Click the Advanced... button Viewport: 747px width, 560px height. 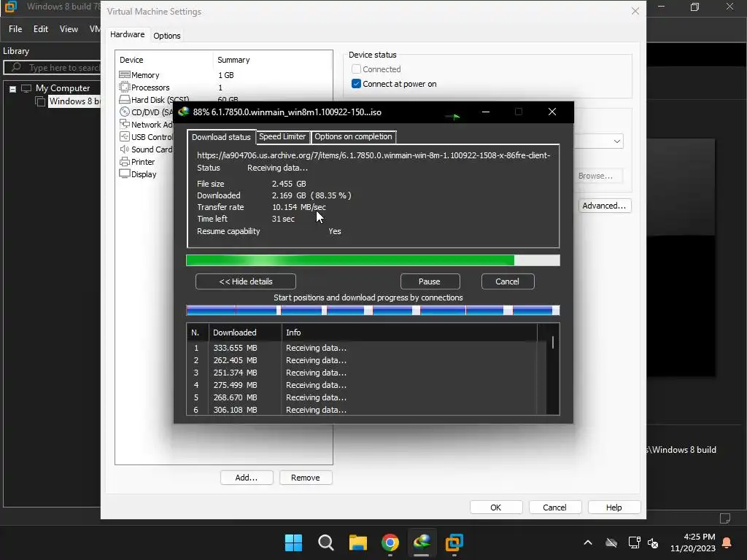click(604, 206)
